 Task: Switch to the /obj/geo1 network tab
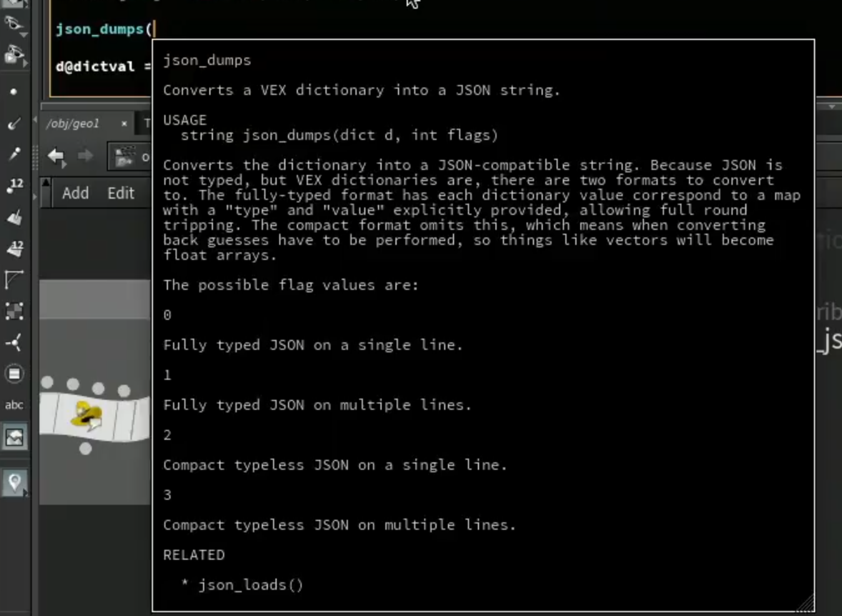tap(72, 124)
